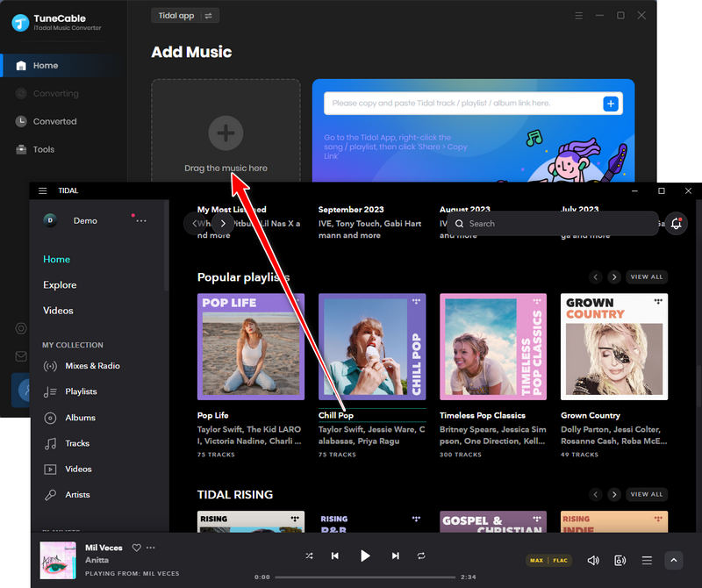Image resolution: width=702 pixels, height=588 pixels.
Task: Open the My Most Listened mix
Action: click(232, 210)
